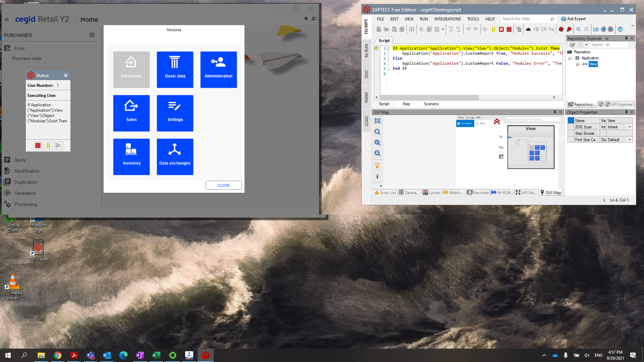644x362 pixels.
Task: Switch to Scenario tab below script
Action: click(431, 104)
